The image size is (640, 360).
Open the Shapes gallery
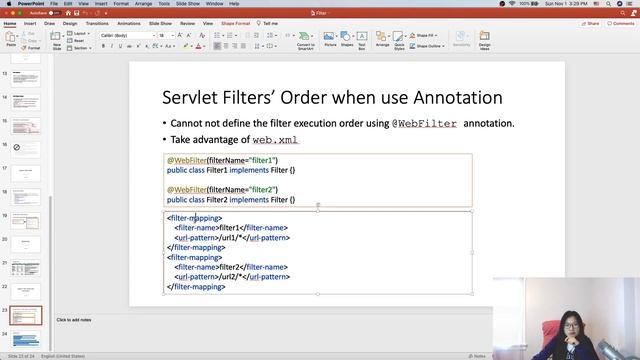(347, 39)
